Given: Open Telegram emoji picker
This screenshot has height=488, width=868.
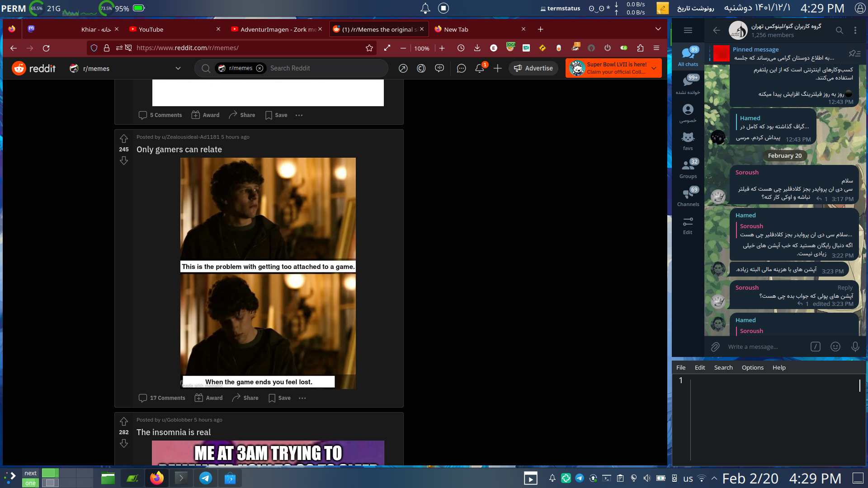Looking at the screenshot, I should point(835,347).
